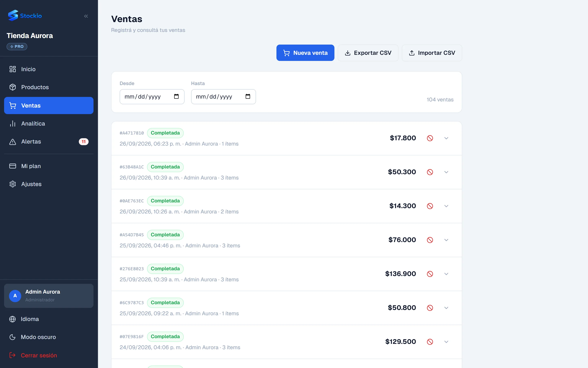Cancel sale #A4717810 using the red void icon
Image resolution: width=588 pixels, height=368 pixels.
(430, 138)
